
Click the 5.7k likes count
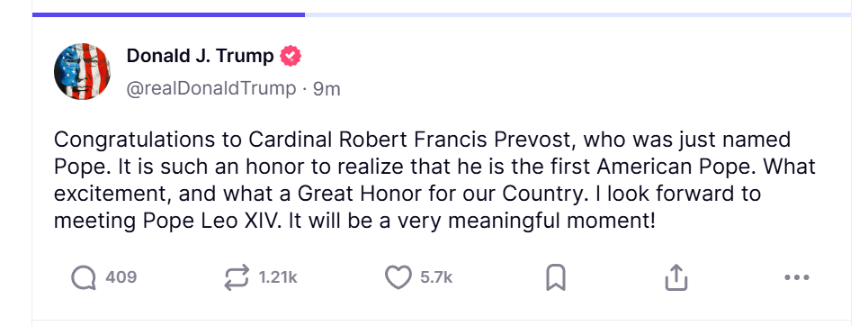point(436,277)
